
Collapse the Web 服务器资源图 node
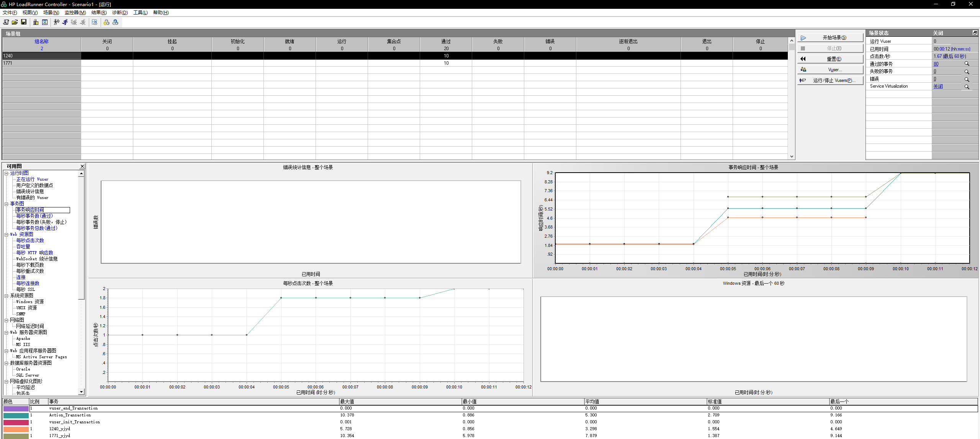(6, 333)
